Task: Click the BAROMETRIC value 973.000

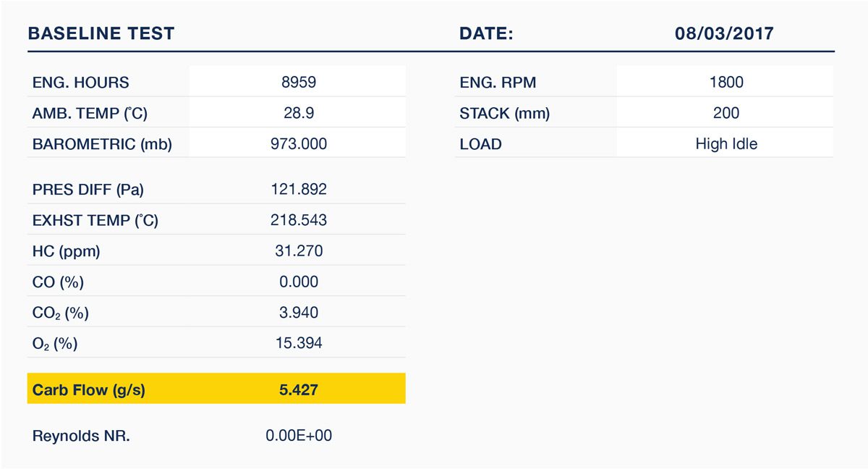Action: 298,144
